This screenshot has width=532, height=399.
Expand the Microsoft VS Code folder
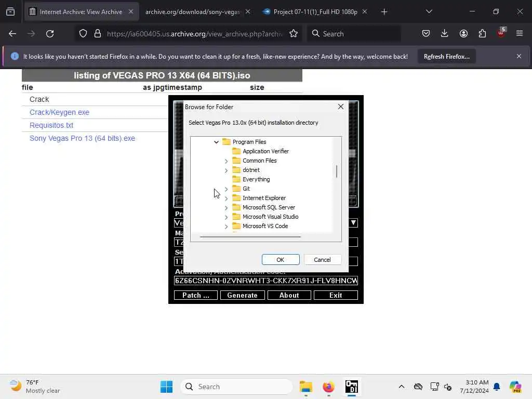(226, 227)
